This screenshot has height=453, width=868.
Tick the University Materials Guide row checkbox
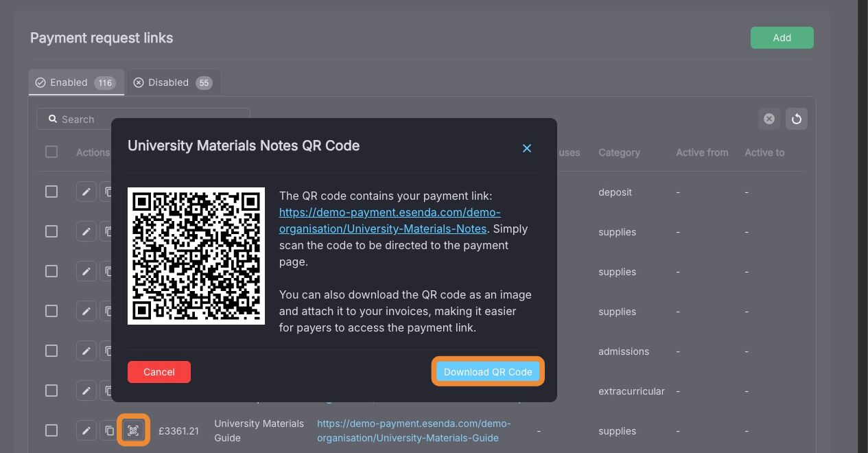pos(51,430)
